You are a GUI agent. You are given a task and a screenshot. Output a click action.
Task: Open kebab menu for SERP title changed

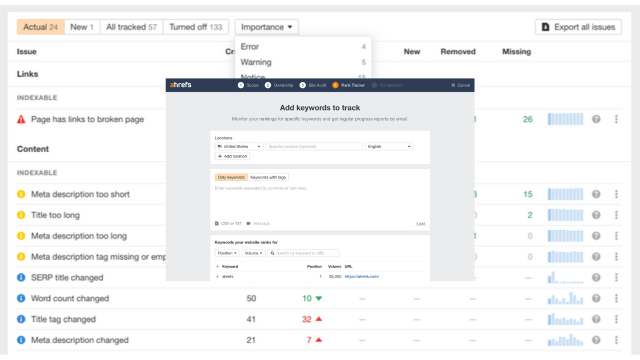616,278
